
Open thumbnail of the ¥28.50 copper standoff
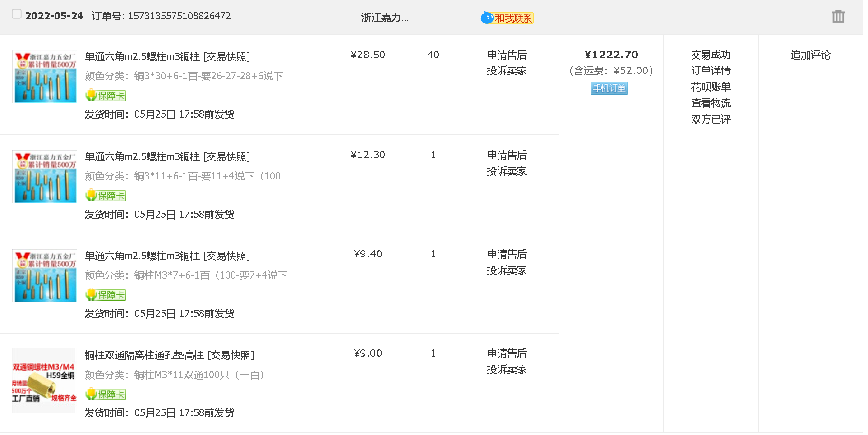pyautogui.click(x=44, y=76)
